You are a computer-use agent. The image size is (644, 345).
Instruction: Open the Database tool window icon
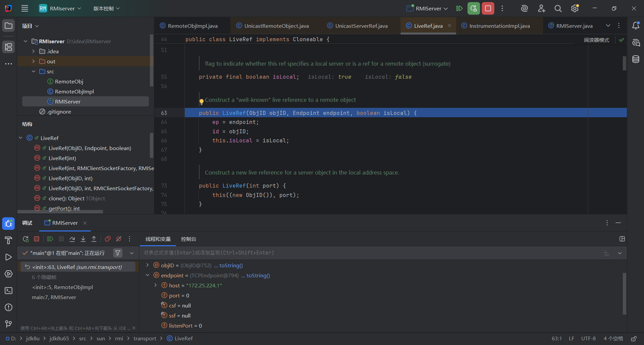636,59
